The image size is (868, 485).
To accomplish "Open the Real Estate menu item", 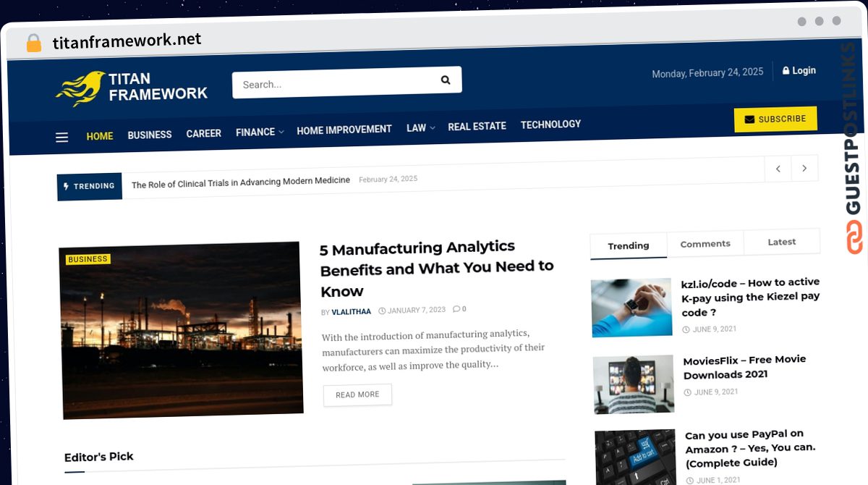I will click(477, 126).
